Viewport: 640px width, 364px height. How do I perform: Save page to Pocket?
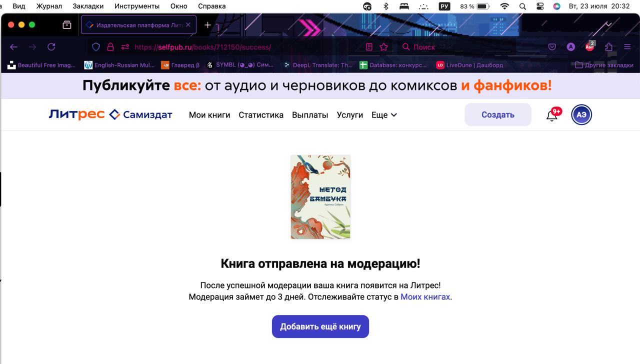tap(552, 47)
